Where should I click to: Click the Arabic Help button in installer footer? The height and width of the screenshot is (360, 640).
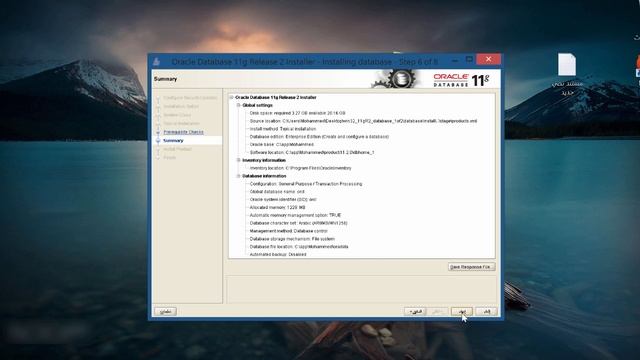(x=165, y=311)
